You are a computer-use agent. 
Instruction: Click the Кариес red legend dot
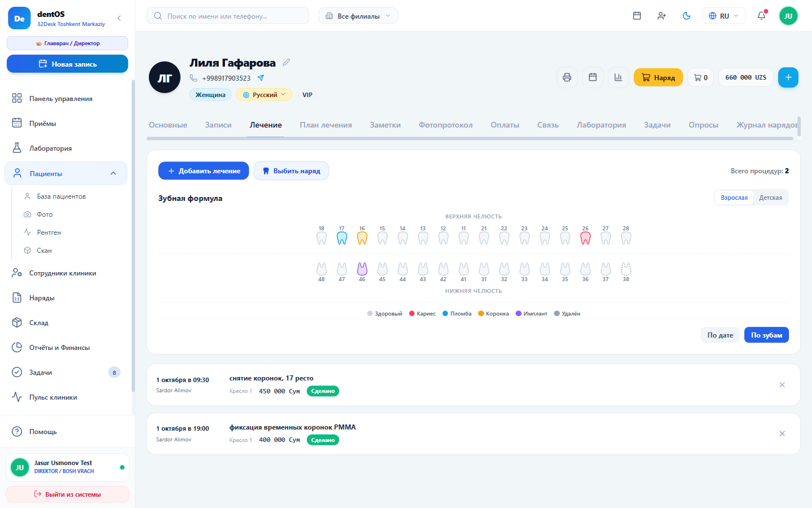click(412, 313)
